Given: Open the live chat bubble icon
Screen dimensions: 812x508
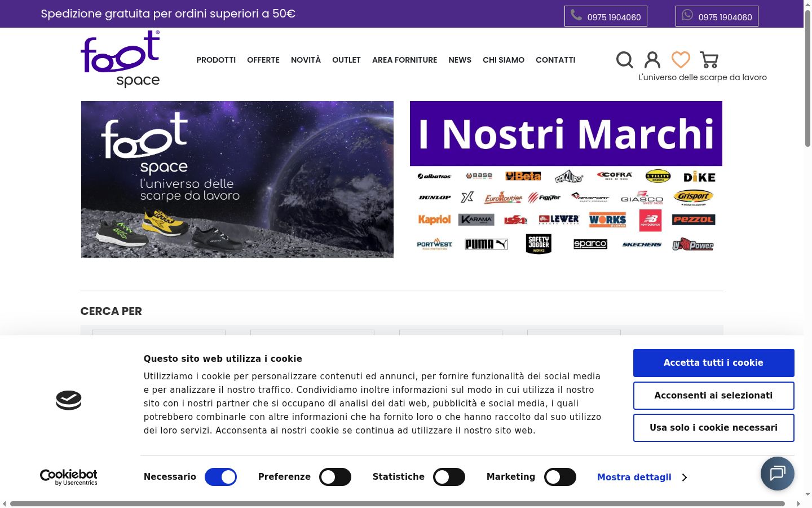Looking at the screenshot, I should tap(777, 474).
